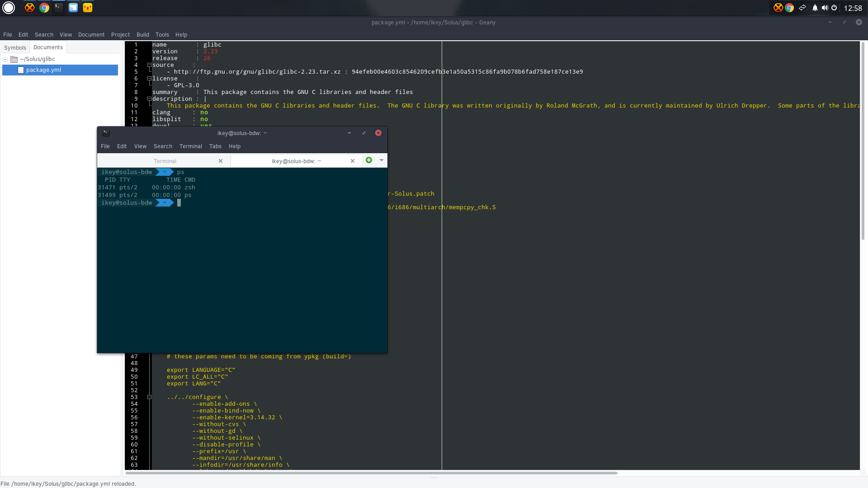This screenshot has width=868, height=488.
Task: Open the terminal tab list dropdown arrow
Action: (382, 160)
